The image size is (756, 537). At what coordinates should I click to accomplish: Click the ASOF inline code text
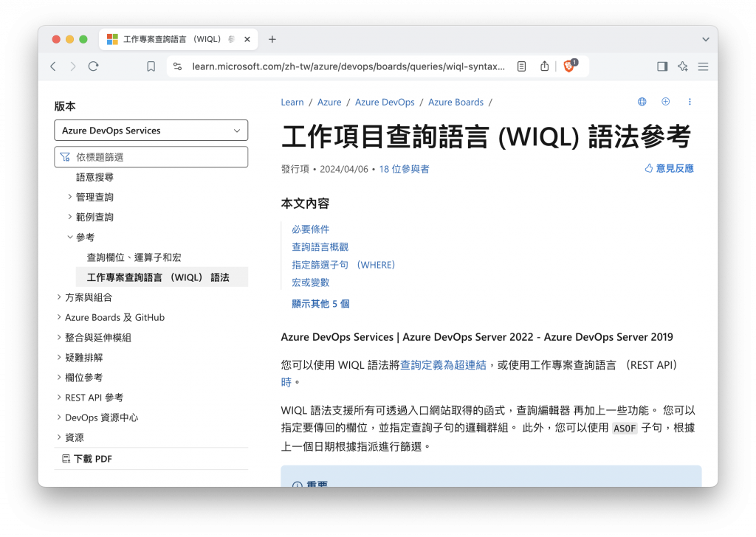625,428
